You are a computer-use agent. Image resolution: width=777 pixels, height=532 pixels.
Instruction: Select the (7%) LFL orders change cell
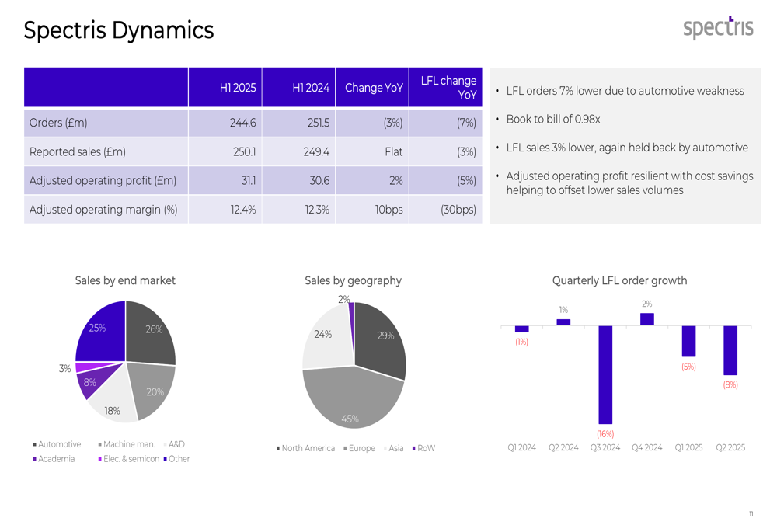pos(466,123)
